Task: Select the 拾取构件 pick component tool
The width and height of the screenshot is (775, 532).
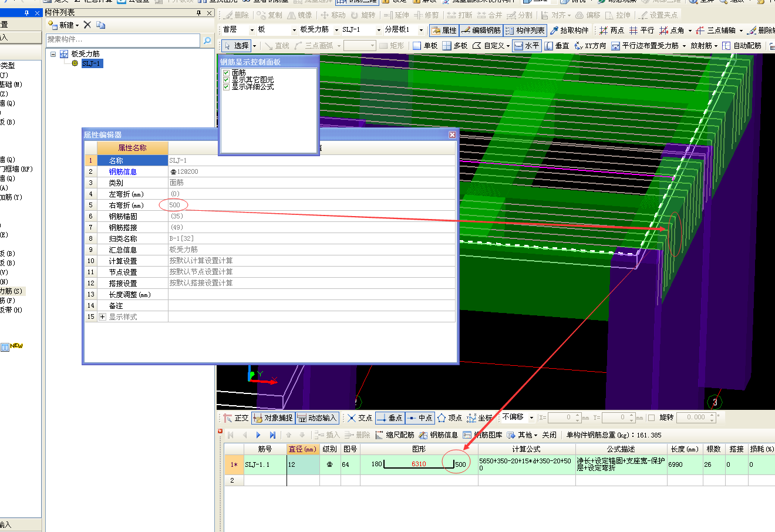Action: pyautogui.click(x=570, y=30)
